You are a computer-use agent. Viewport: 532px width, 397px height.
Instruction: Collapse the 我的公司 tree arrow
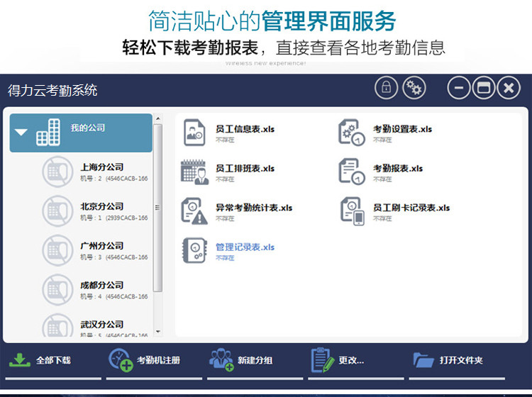[21, 133]
